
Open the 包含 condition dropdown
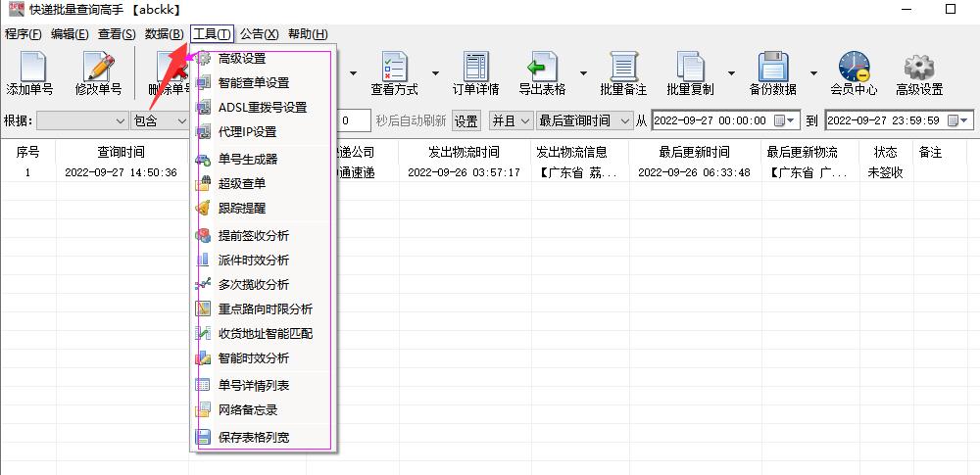click(160, 120)
